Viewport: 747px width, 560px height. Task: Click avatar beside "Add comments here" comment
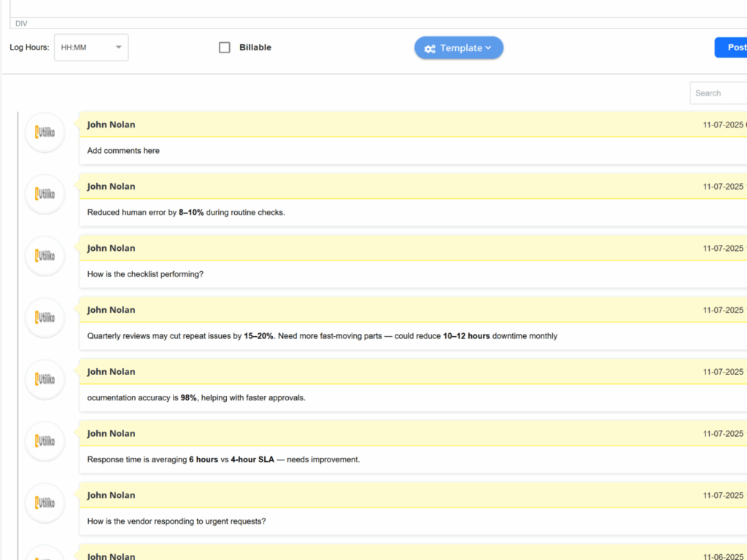(45, 132)
